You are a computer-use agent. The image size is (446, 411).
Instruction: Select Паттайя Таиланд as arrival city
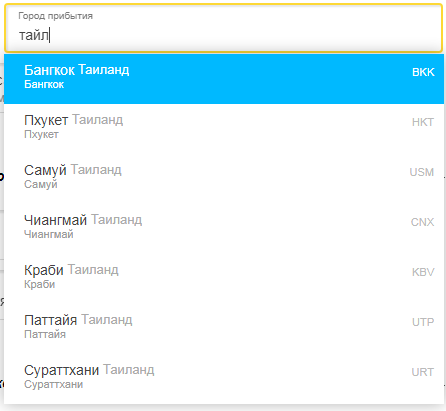click(x=224, y=329)
